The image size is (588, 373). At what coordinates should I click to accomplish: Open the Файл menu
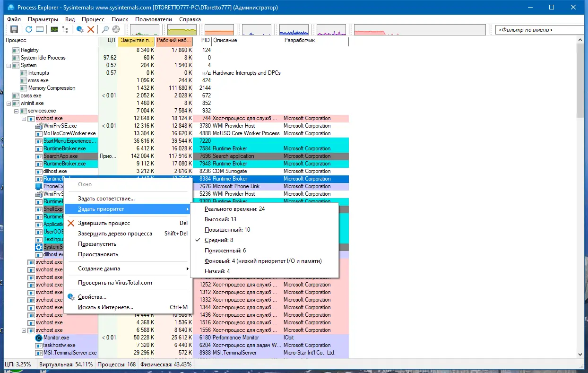pos(14,19)
